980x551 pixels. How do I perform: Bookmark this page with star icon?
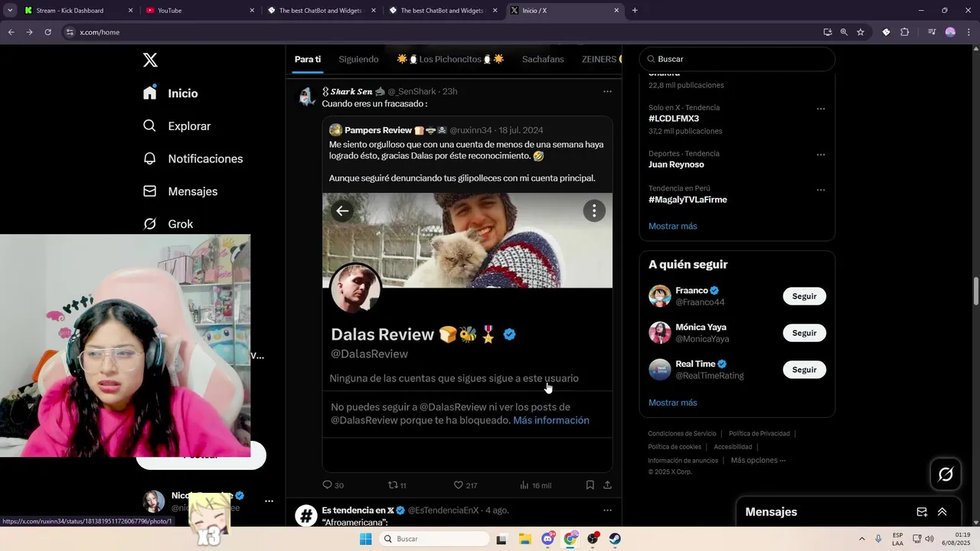point(861,32)
